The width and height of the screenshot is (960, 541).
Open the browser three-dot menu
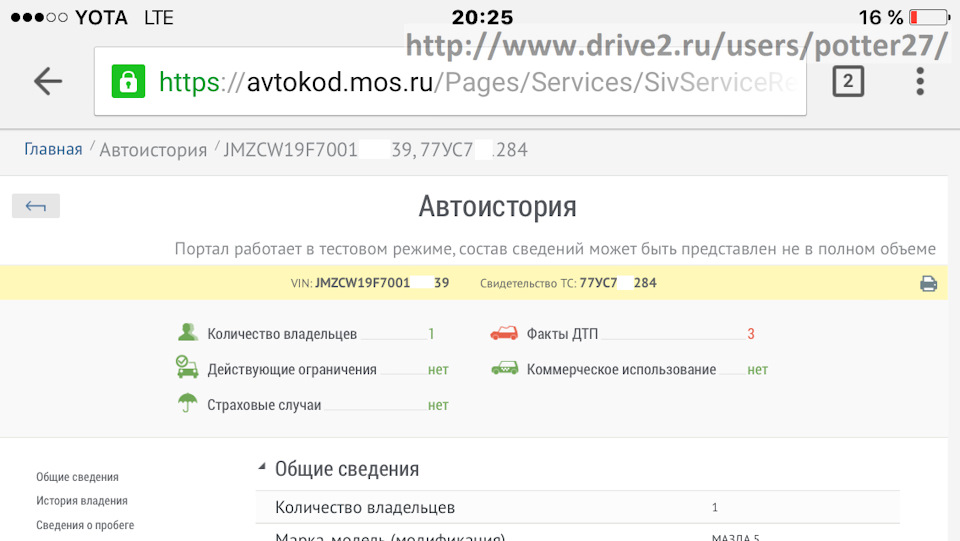click(920, 81)
